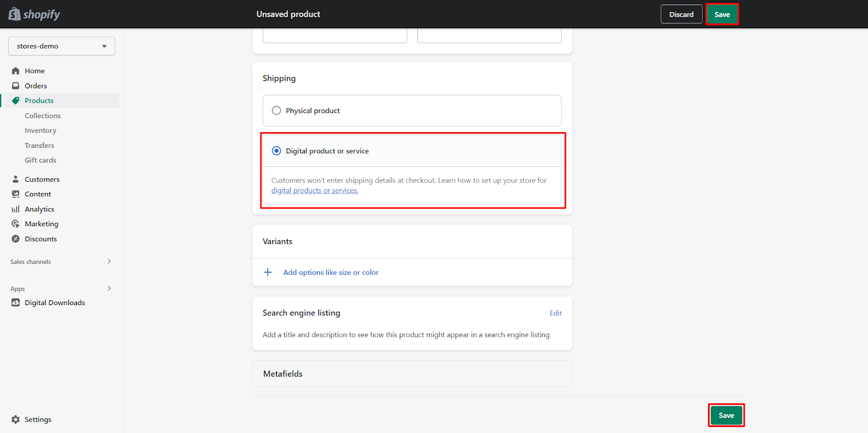Expand the Sales channels section

pos(109,261)
